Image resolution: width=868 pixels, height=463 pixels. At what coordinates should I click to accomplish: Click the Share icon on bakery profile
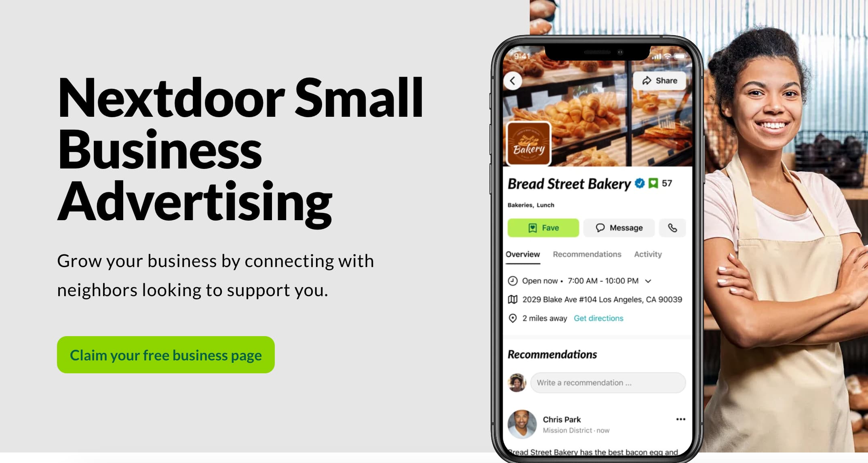coord(658,80)
